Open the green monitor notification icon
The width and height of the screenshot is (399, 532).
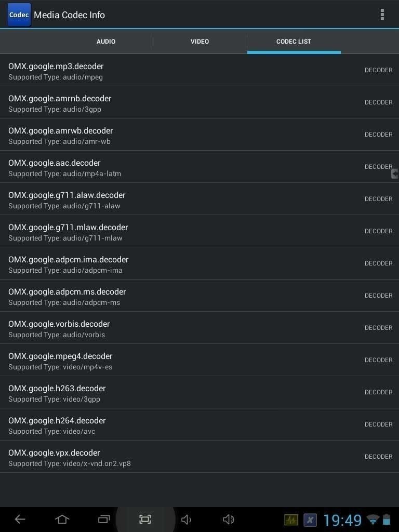point(291,520)
